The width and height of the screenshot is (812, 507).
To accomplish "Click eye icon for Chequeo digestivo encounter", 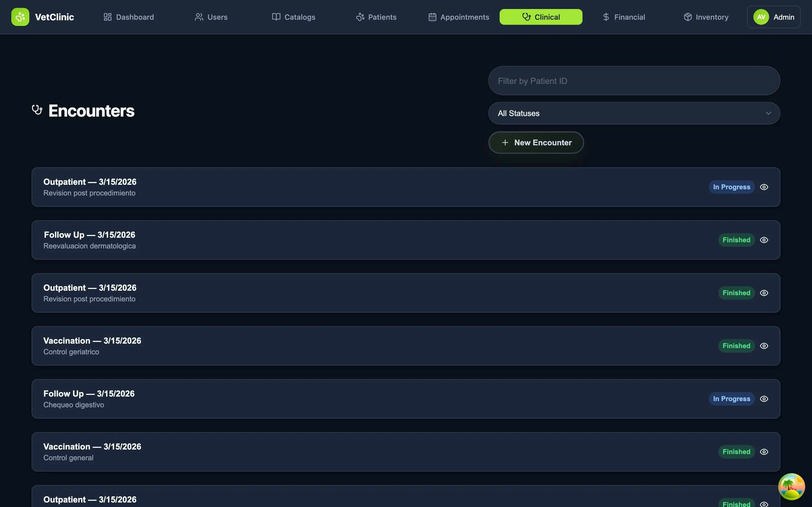I will click(x=764, y=399).
